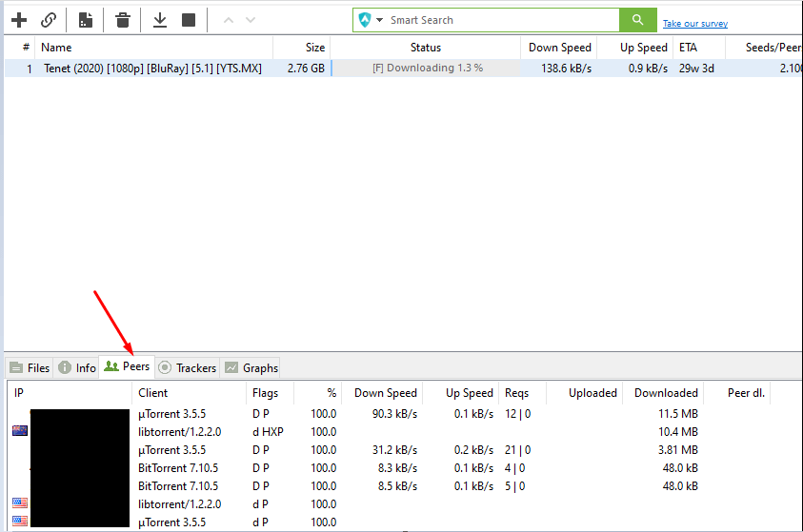Type in the Smart Search field

[495, 20]
